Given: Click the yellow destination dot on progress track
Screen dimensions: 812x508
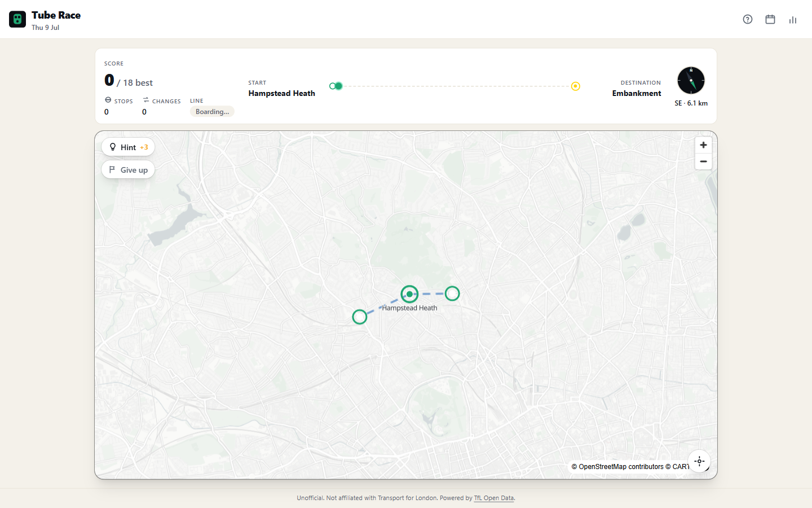Looking at the screenshot, I should pyautogui.click(x=576, y=86).
